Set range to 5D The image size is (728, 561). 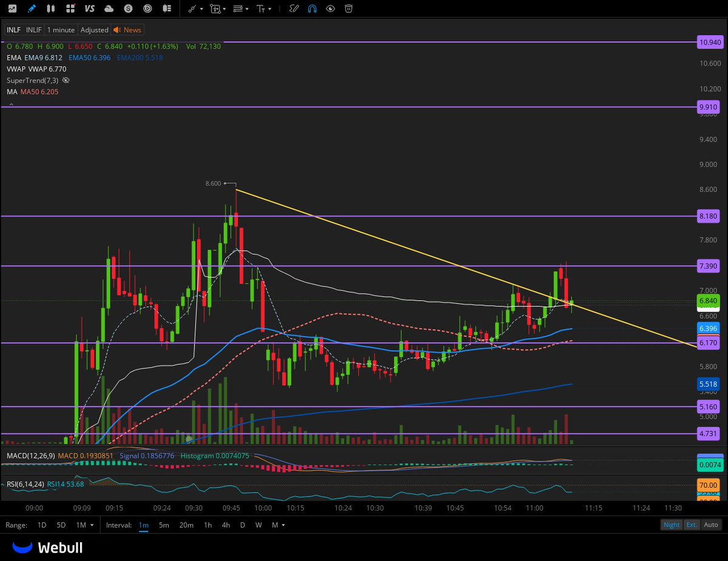[61, 525]
